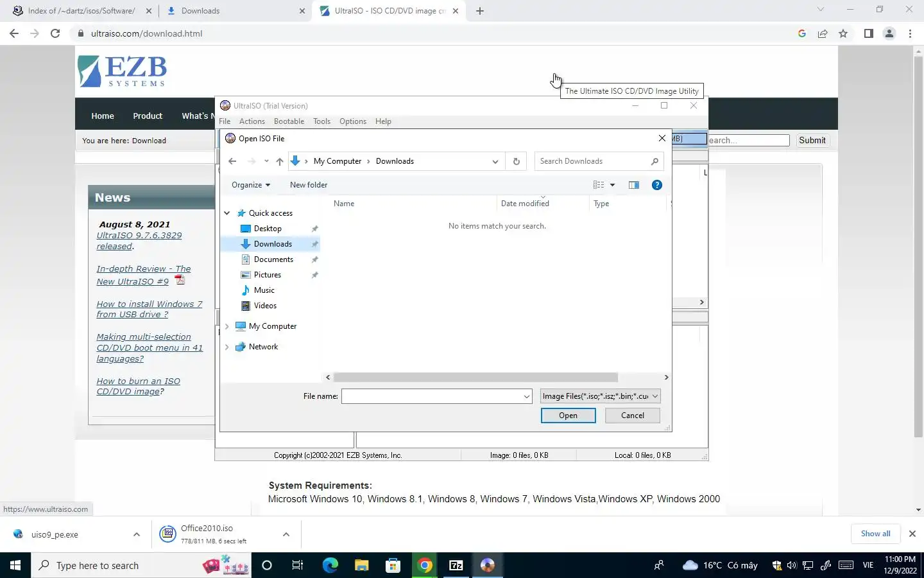
Task: Open the UltraISO Tools menu
Action: click(x=322, y=121)
